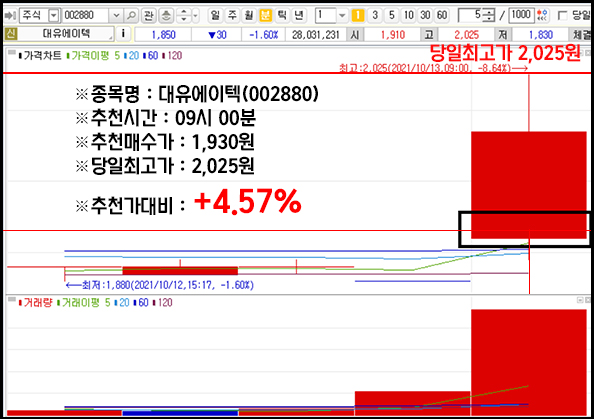Click the stock code search magnifier icon

click(x=131, y=16)
